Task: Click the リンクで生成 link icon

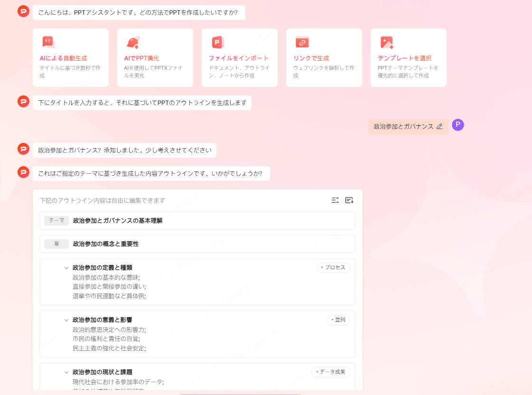Action: [302, 42]
